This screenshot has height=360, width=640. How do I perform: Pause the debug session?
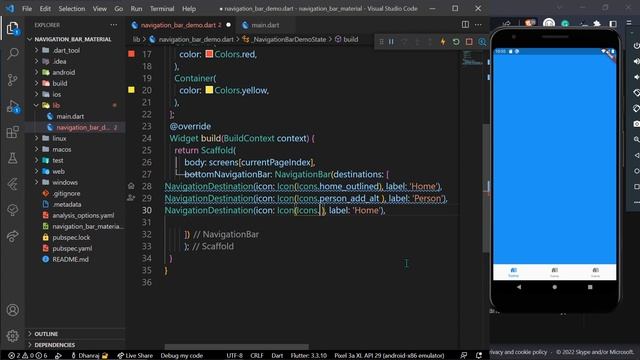[391, 42]
